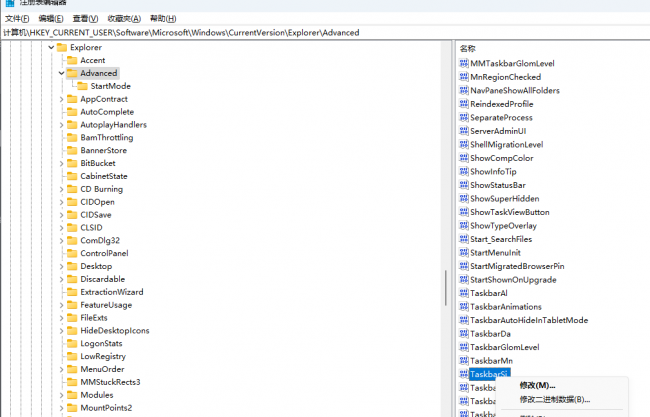Viewport: 650px width, 417px height.
Task: Select the TaskbarSi value
Action: click(489, 374)
